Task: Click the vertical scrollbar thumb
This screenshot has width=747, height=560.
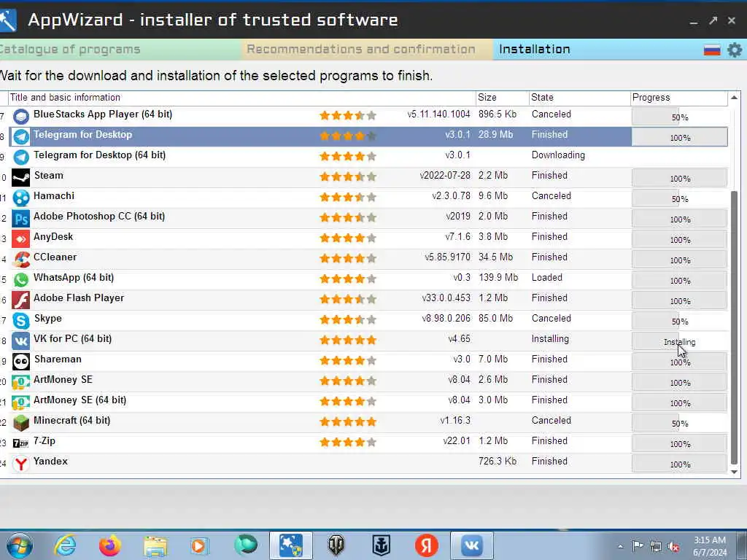Action: tap(734, 327)
